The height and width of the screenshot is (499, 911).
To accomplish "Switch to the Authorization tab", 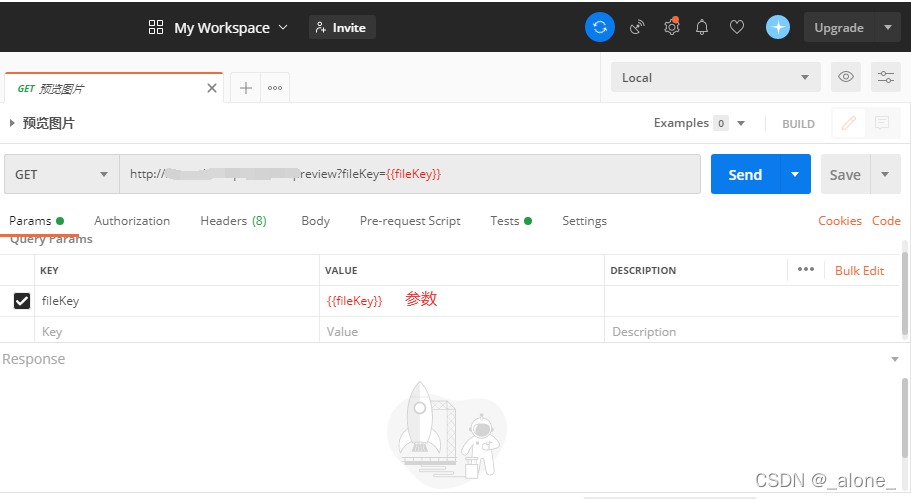I will [x=132, y=221].
